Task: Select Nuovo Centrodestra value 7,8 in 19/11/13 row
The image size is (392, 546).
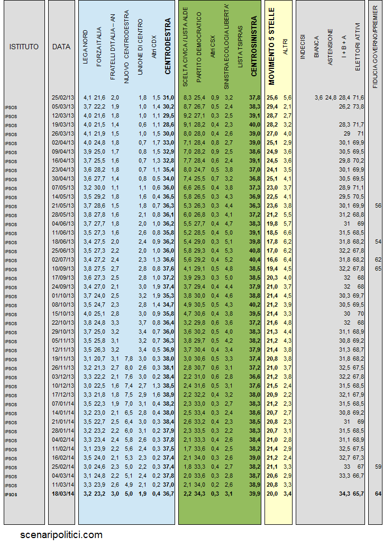Action: [129, 359]
